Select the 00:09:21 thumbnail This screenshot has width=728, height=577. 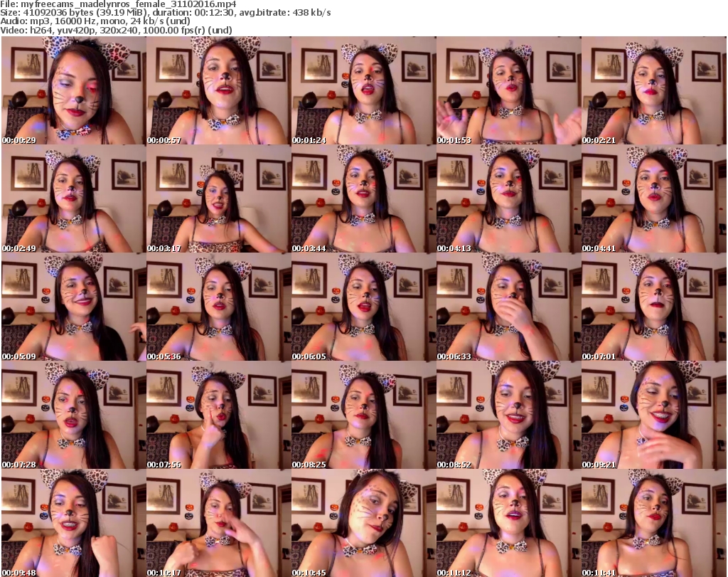pyautogui.click(x=653, y=415)
